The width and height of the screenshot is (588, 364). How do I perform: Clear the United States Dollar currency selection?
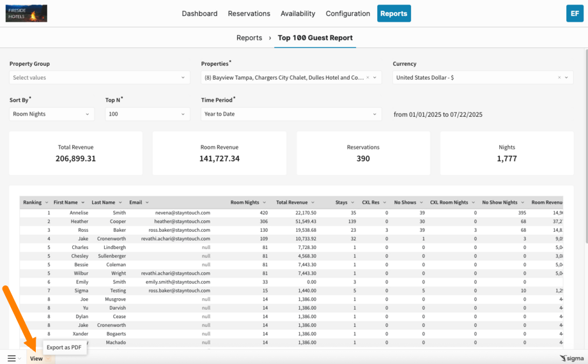tap(559, 78)
